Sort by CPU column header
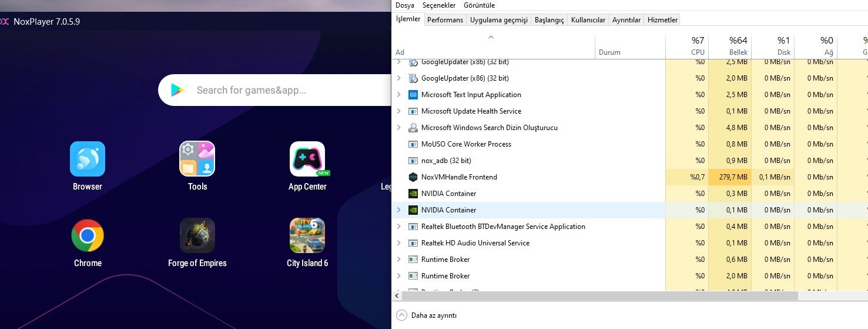Viewport: 868px width, 329px height. coord(687,46)
